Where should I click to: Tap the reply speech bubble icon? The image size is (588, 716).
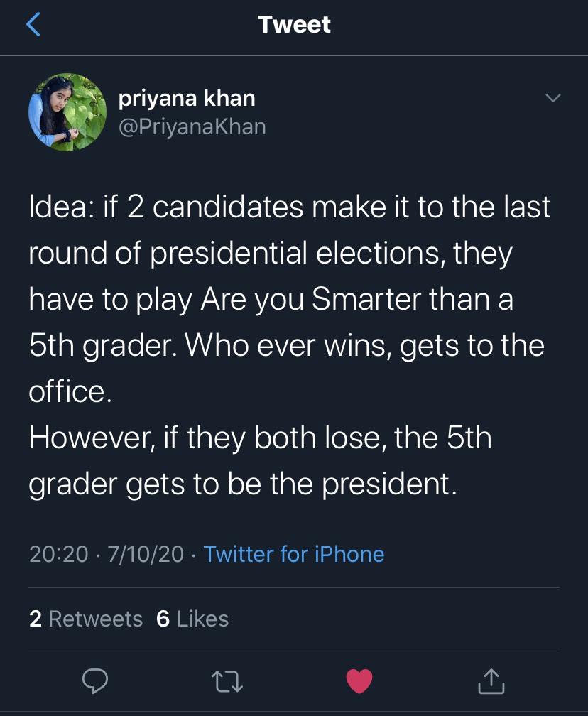point(95,681)
